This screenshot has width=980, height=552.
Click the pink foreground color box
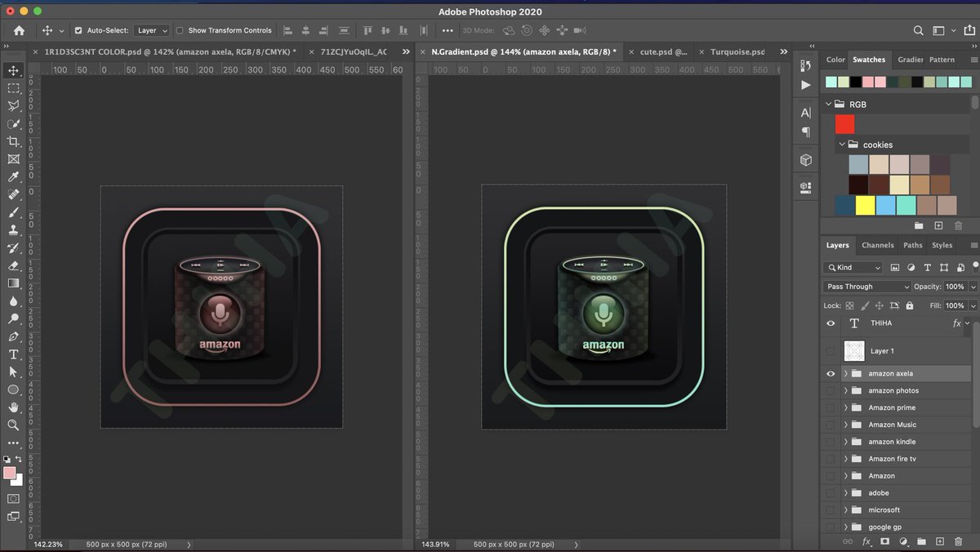[10, 473]
